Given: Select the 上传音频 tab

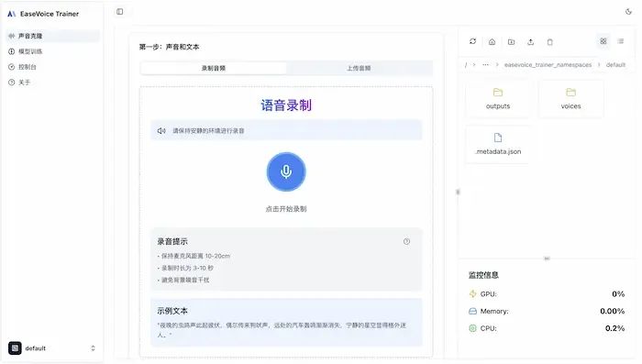Looking at the screenshot, I should (x=360, y=68).
